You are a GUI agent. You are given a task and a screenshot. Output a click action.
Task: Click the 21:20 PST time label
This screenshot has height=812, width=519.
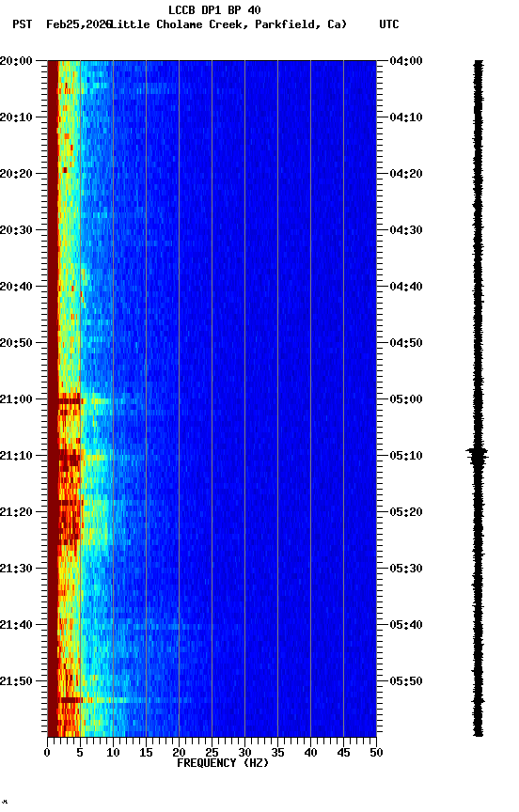click(x=16, y=512)
